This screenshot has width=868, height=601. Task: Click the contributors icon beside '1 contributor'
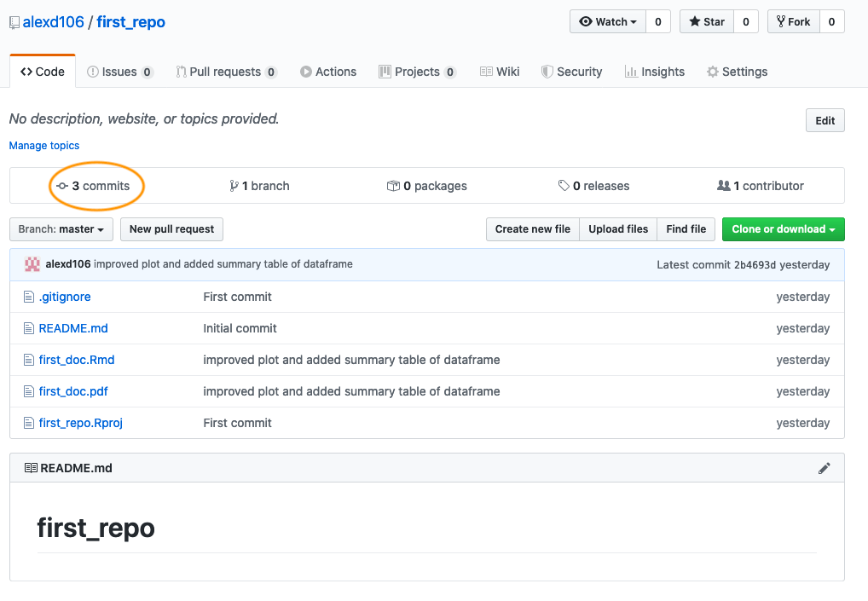[x=724, y=185]
